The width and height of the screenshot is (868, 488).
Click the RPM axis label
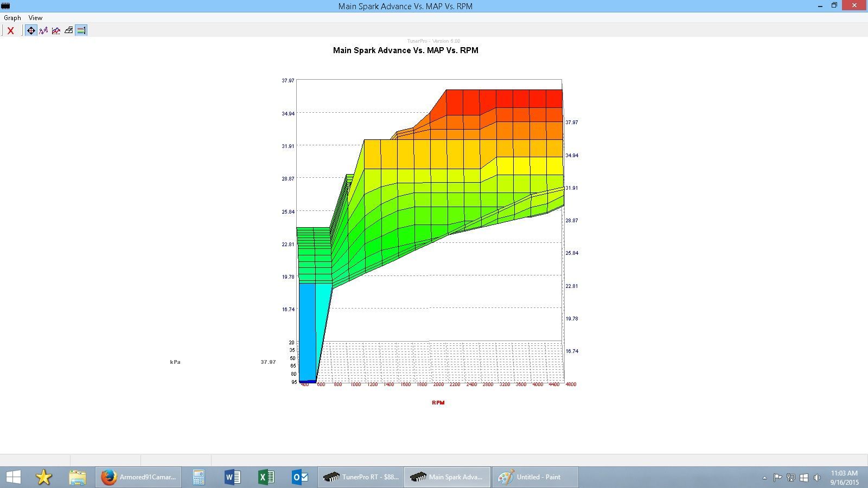tap(438, 403)
